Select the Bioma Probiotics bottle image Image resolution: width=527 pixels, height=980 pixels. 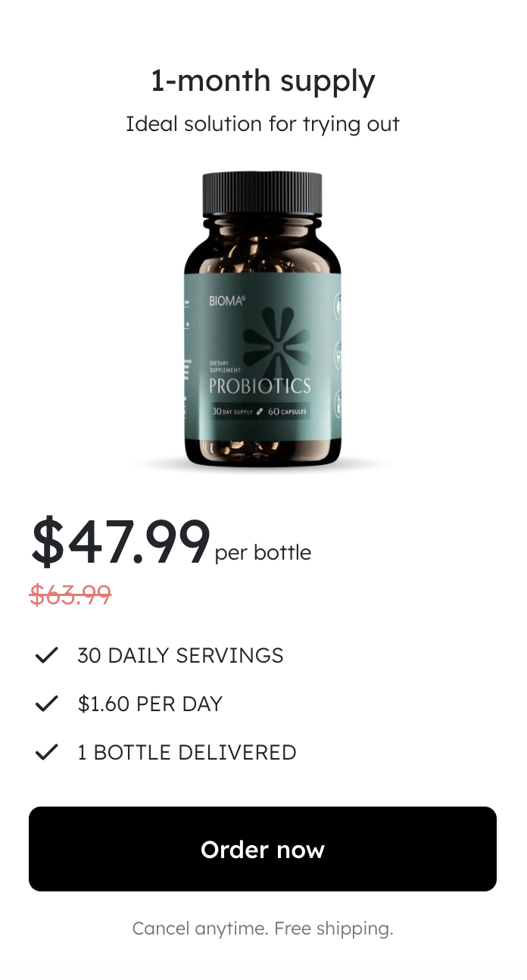click(x=263, y=319)
